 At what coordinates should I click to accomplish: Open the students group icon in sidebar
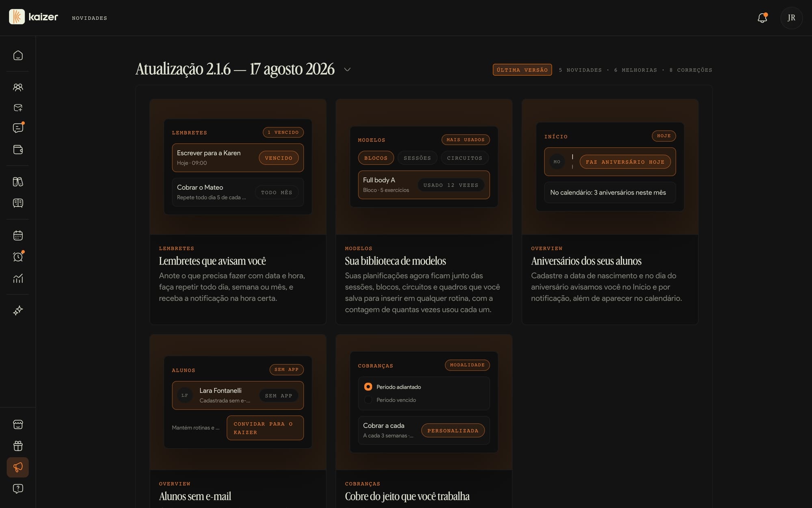tap(18, 87)
